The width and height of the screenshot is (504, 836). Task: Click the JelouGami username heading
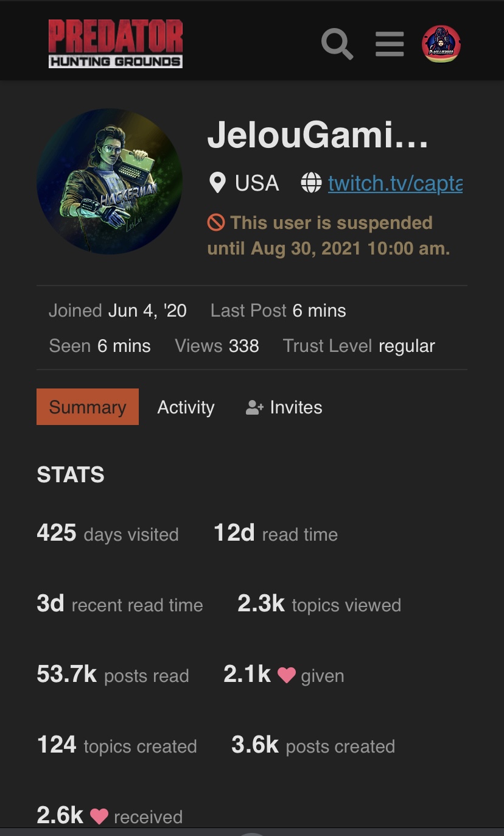coord(318,135)
